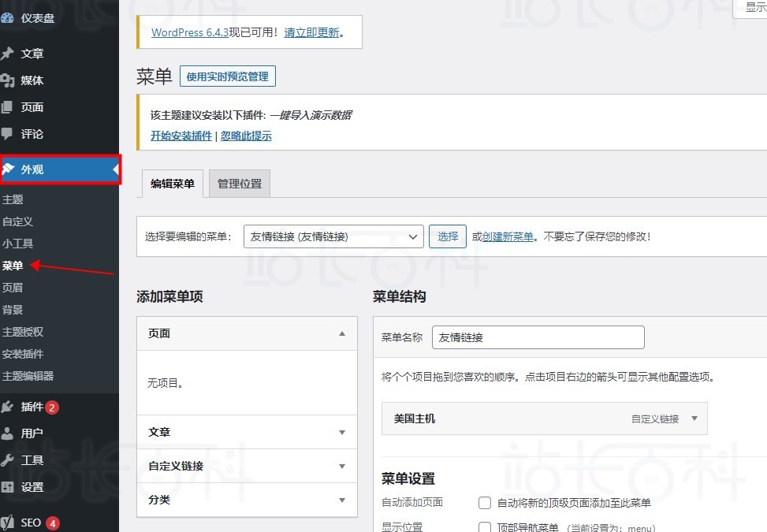Click the Tools (工具) wrench icon
The image size is (767, 532).
[7, 460]
